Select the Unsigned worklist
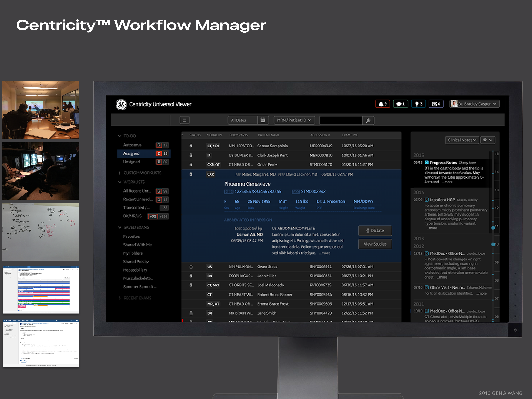Image resolution: width=532 pixels, height=399 pixels. click(x=144, y=162)
